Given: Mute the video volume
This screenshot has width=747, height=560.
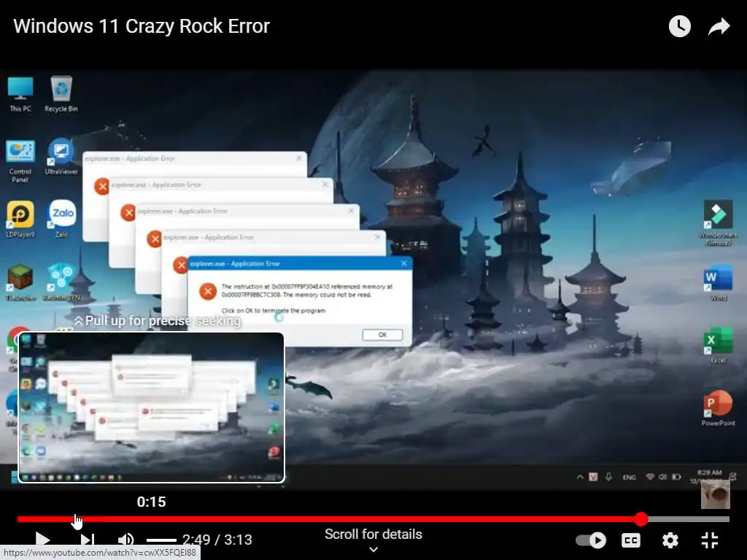Looking at the screenshot, I should (x=126, y=540).
